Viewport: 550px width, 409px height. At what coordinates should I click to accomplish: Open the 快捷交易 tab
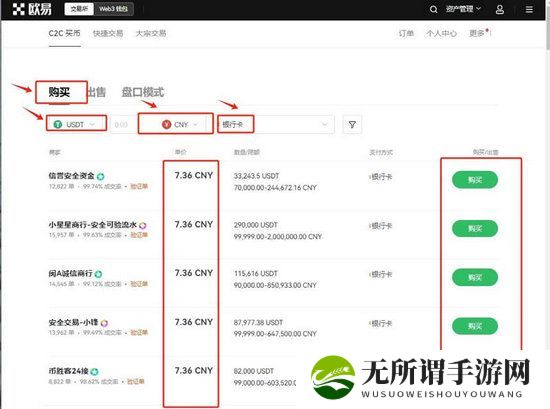click(108, 33)
